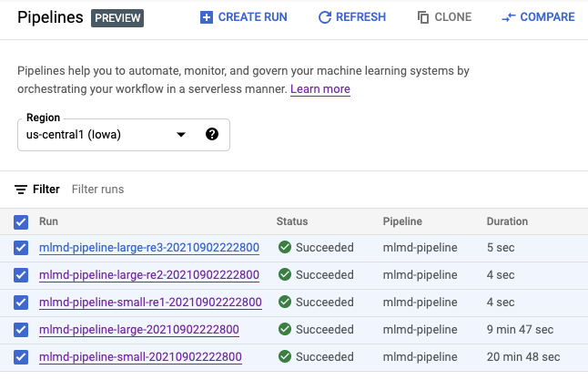Image resolution: width=588 pixels, height=380 pixels.
Task: Open run mlmd-pipeline-large-20210902222800
Action: [x=139, y=330]
